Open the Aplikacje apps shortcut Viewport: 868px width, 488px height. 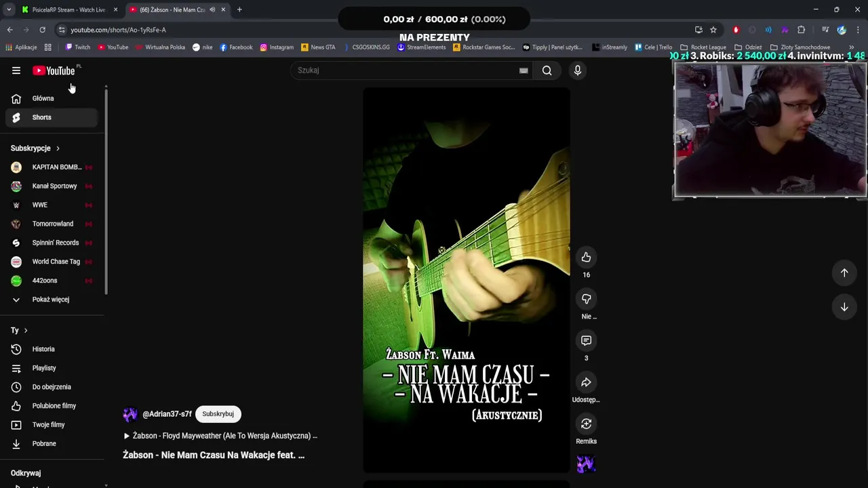coord(21,47)
